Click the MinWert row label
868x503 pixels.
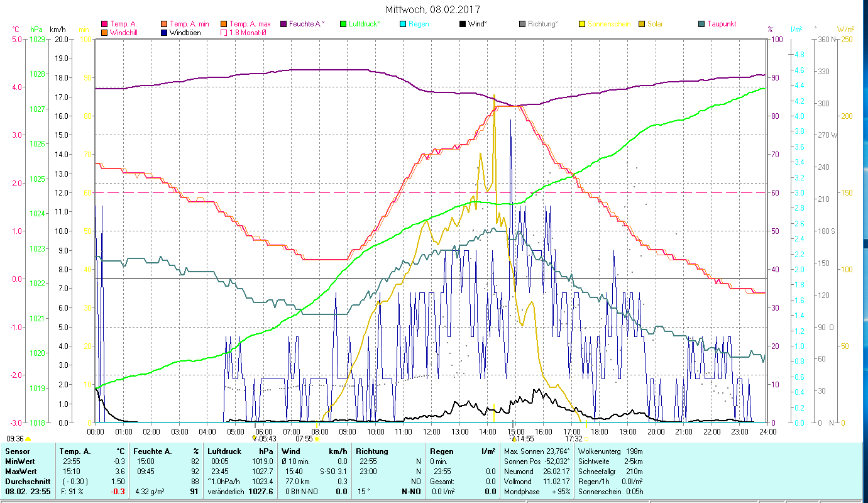(x=19, y=462)
